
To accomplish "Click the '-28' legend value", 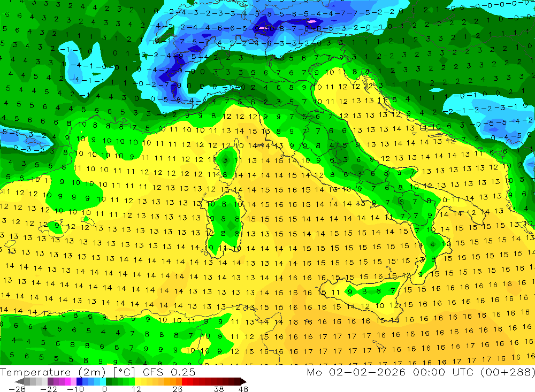I will [17, 389].
